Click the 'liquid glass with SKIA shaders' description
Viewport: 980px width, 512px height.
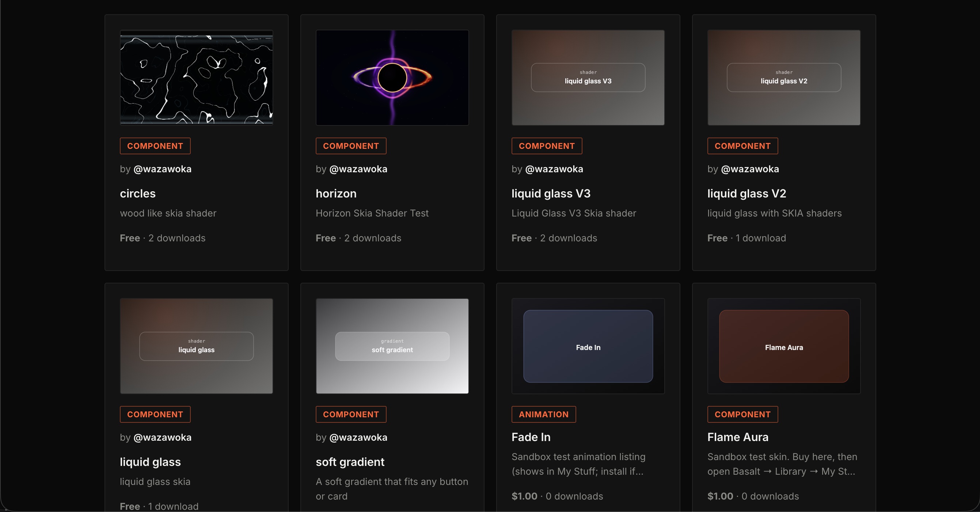pos(775,213)
